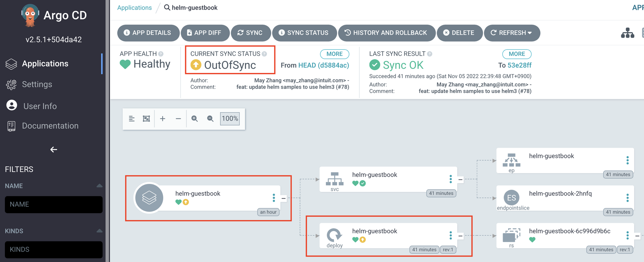Open HEAD (d5884ac) revision link

[x=324, y=65]
